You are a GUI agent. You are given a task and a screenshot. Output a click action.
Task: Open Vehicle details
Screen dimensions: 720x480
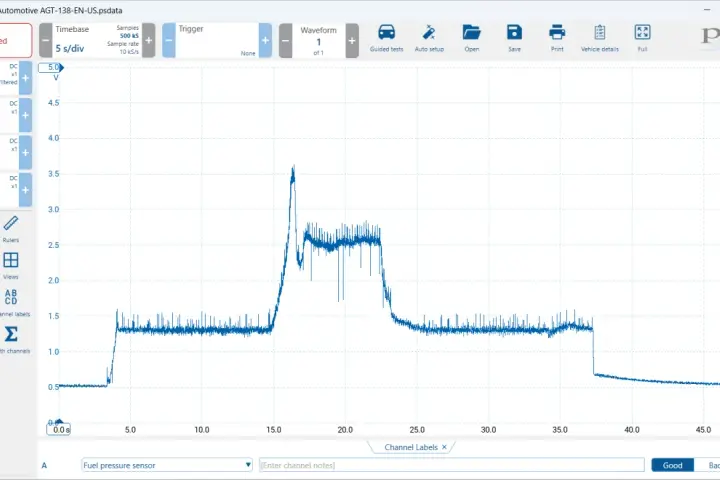pos(600,38)
